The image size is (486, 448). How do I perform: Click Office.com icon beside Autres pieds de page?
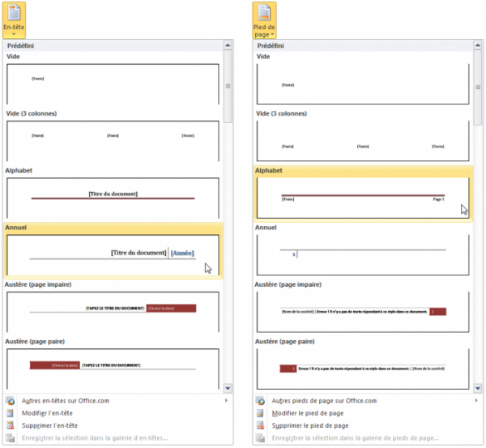260,400
